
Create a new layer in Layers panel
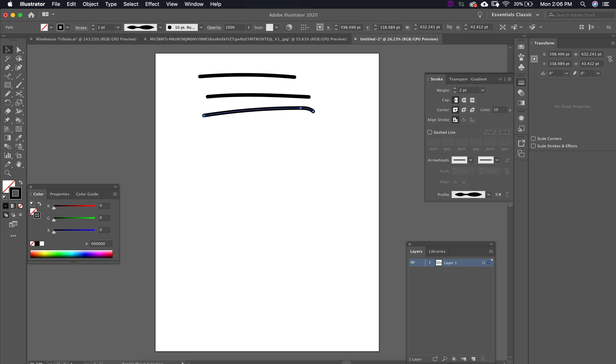click(473, 359)
